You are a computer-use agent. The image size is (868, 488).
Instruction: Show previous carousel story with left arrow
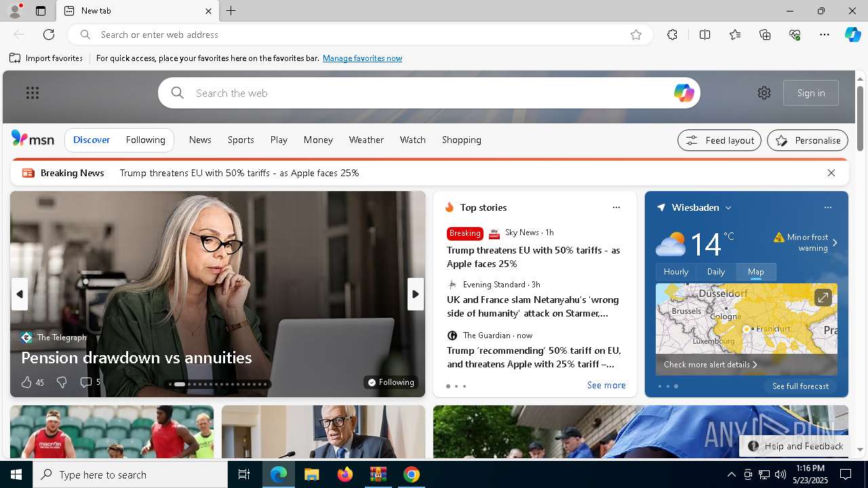pyautogui.click(x=20, y=294)
